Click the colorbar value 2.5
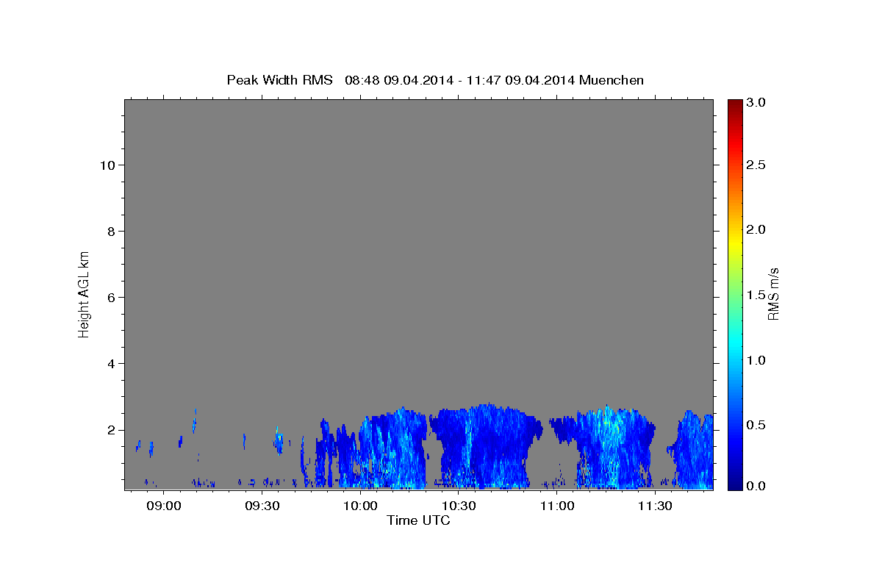Screen dimensions: 882x588 pos(757,165)
